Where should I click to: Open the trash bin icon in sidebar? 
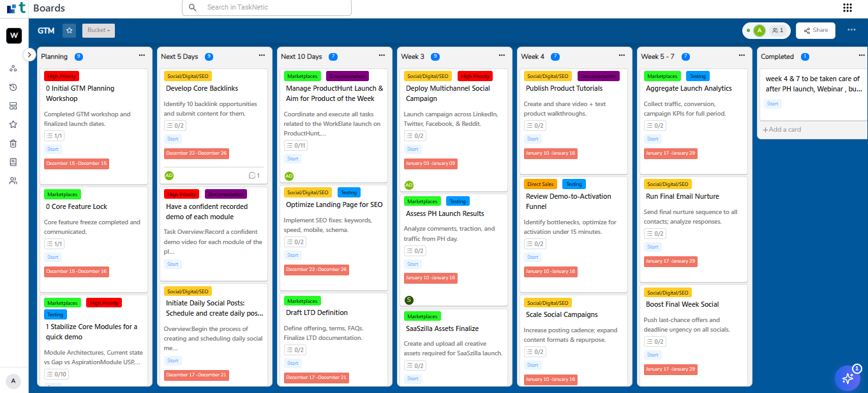(13, 144)
